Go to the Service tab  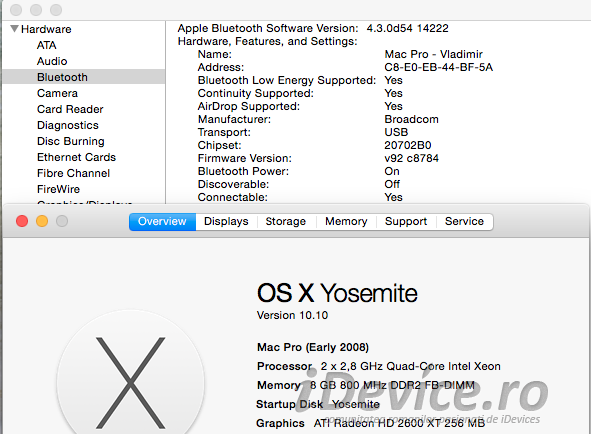click(464, 221)
